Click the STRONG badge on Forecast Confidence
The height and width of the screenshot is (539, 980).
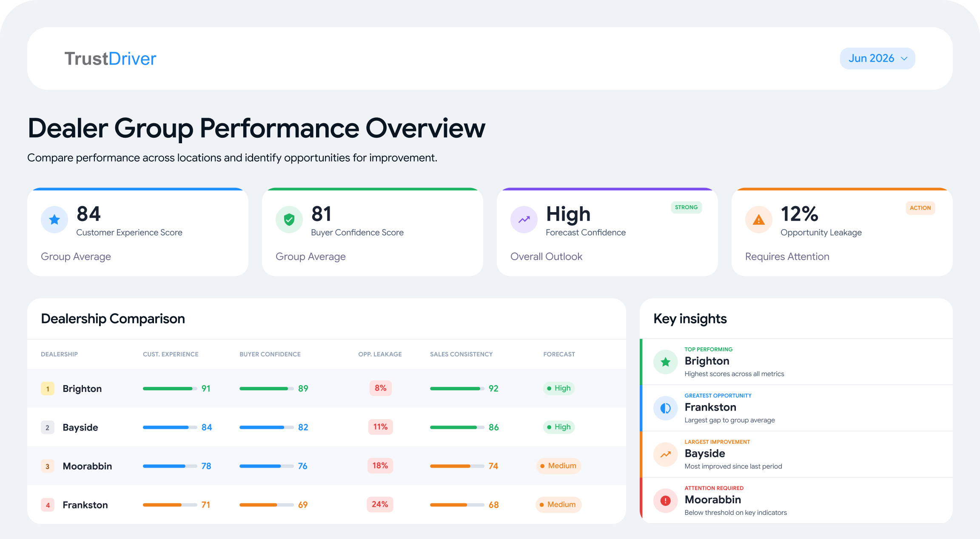686,207
